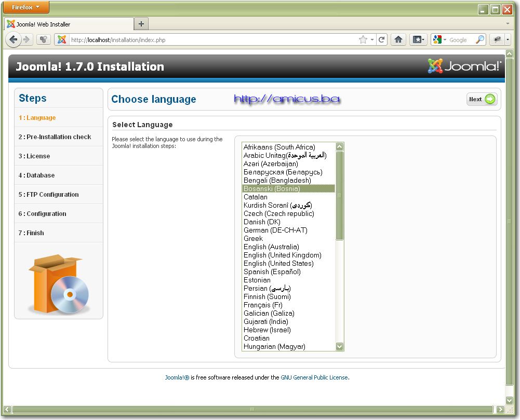520x420 pixels.
Task: Click the language list scroll up arrow
Action: 339,146
